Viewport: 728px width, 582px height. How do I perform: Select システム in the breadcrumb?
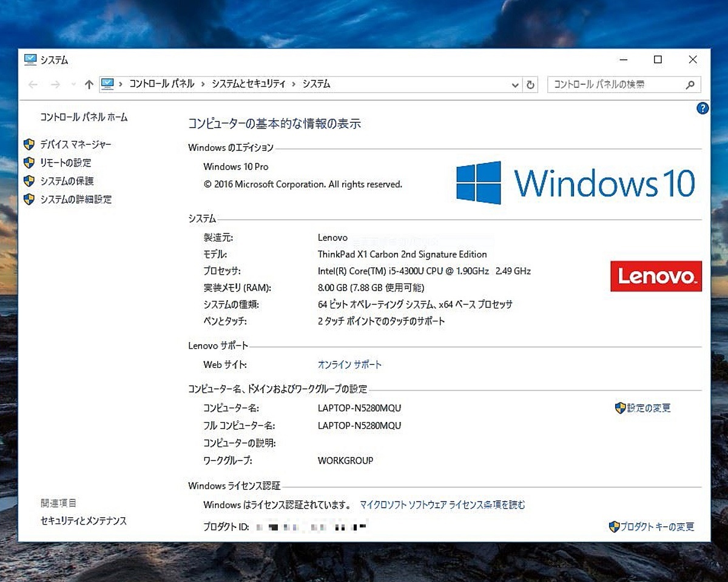(317, 84)
